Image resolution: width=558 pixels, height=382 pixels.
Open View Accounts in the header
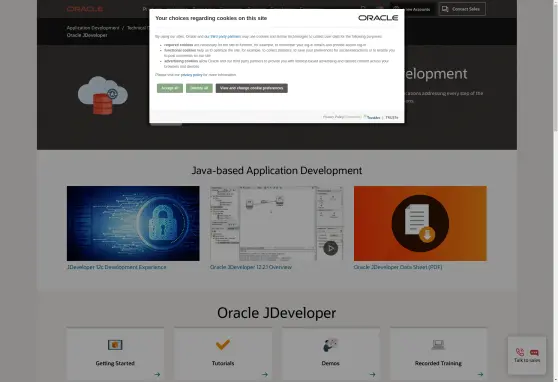413,9
